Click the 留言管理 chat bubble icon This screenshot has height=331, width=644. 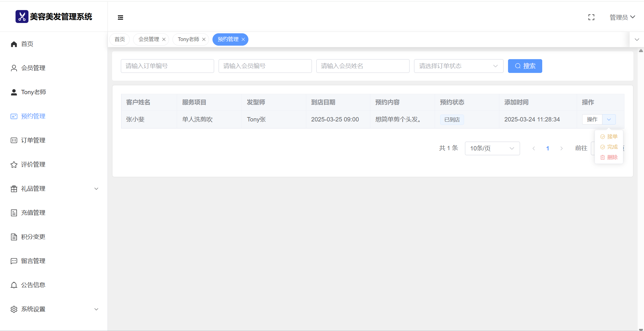(14, 261)
